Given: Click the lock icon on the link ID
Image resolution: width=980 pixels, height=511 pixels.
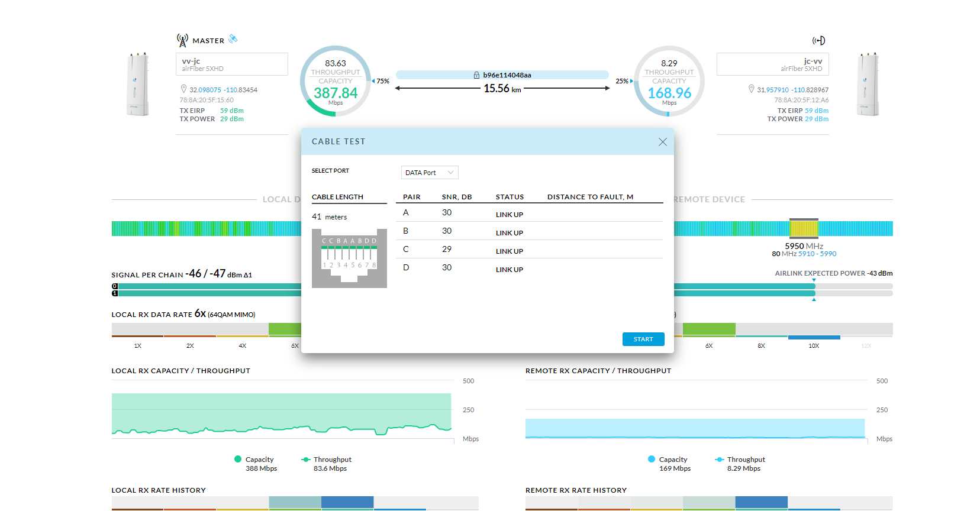Looking at the screenshot, I should 476,75.
